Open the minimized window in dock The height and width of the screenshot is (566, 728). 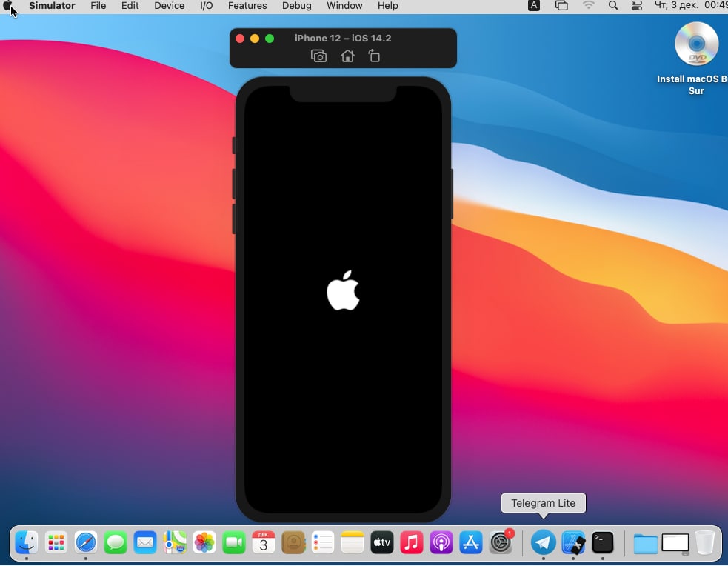click(x=675, y=543)
